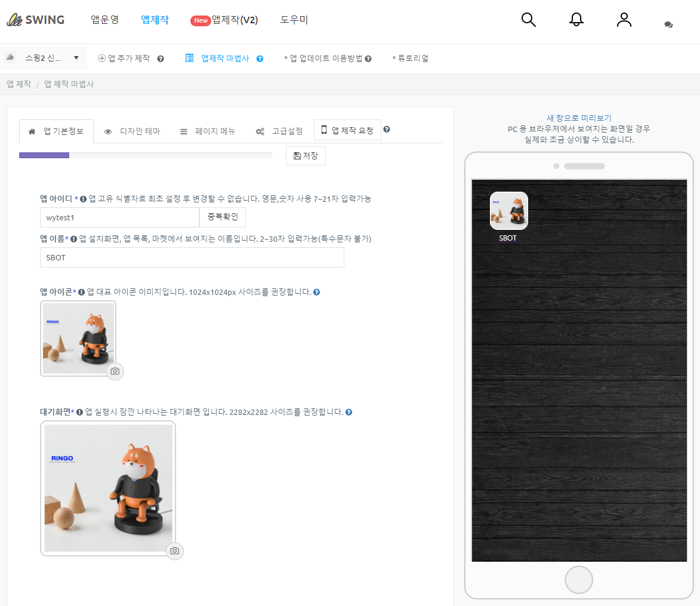Open the 스윙2 신... app selector dropdown
This screenshot has width=700, height=606.
[x=52, y=58]
